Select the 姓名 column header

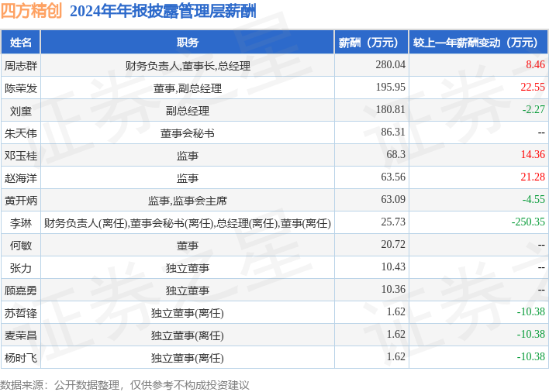(x=21, y=43)
